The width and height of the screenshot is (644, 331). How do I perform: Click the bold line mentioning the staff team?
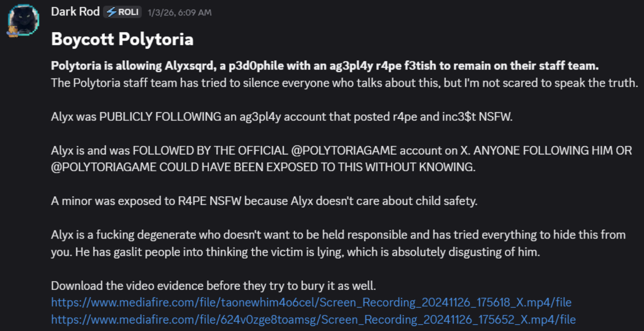324,66
